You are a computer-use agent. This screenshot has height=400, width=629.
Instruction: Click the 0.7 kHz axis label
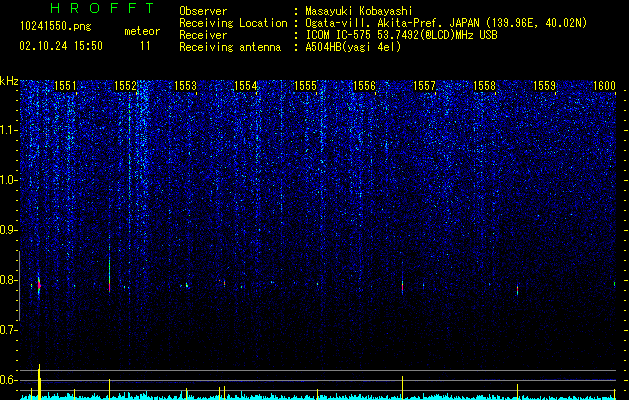pos(9,330)
